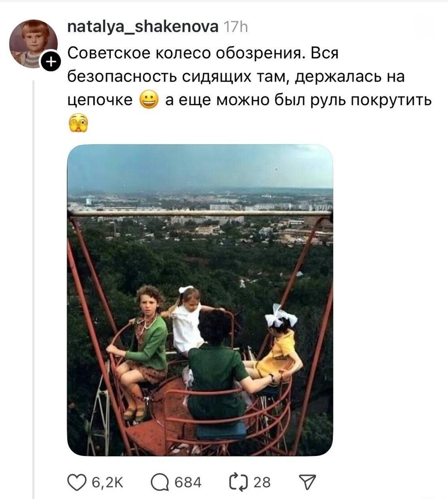Open the natalya_shakenova username link
Screen dimensions: 448x499
pos(143,27)
